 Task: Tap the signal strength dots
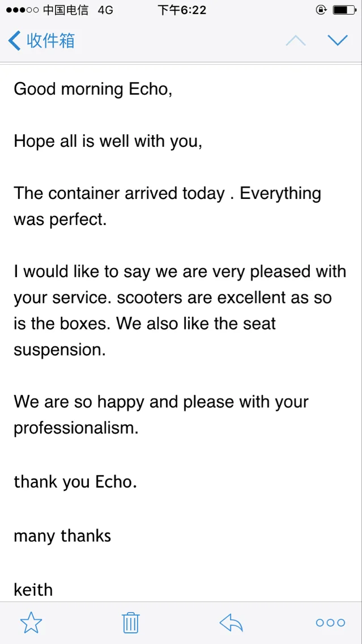pos(22,10)
